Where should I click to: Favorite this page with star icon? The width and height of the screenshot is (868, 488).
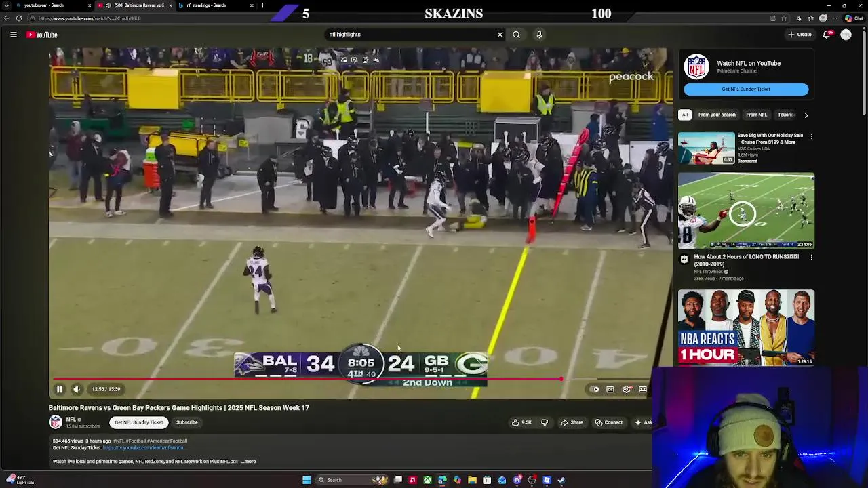click(x=784, y=18)
